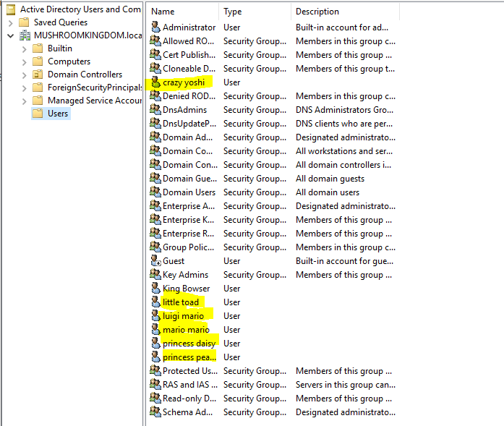504x426 pixels.
Task: Expand the Saved Queries node
Action: (10, 22)
